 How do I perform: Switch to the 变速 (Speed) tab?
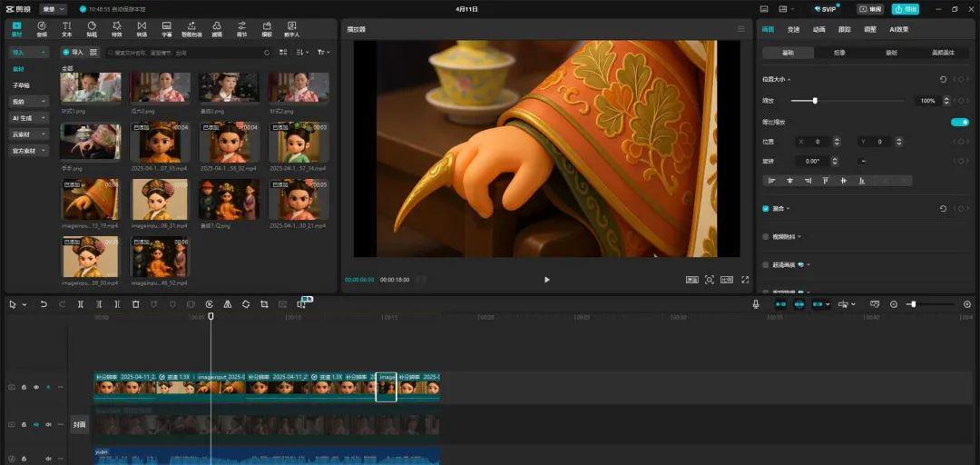point(793,29)
